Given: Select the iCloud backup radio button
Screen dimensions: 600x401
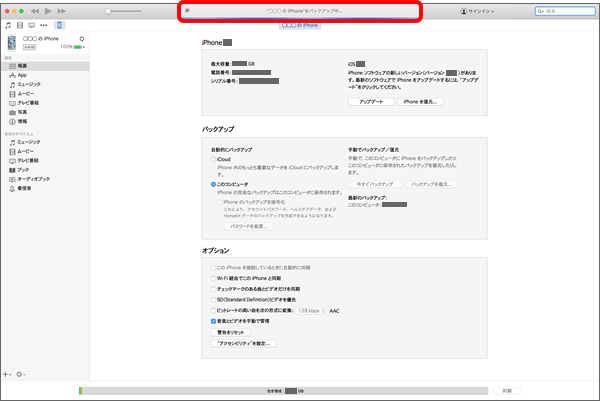Looking at the screenshot, I should pos(213,159).
